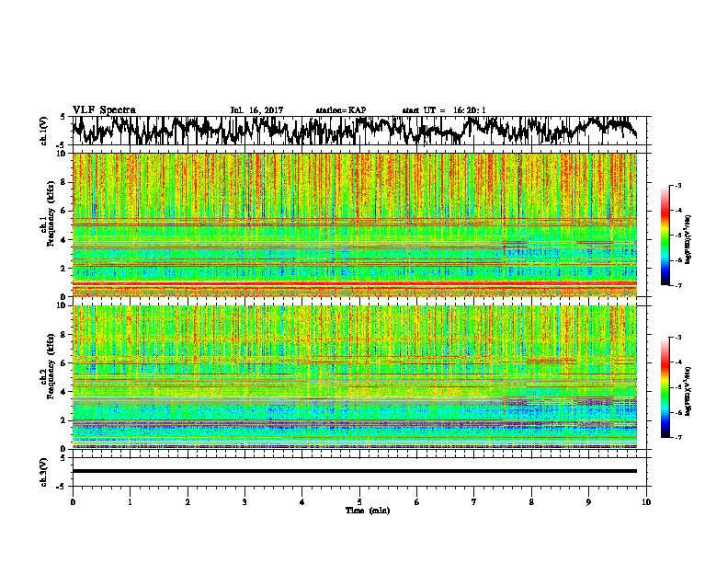Click the "6" minute tick on time axis
Image resolution: width=728 pixels, height=563 pixels.
click(x=417, y=502)
